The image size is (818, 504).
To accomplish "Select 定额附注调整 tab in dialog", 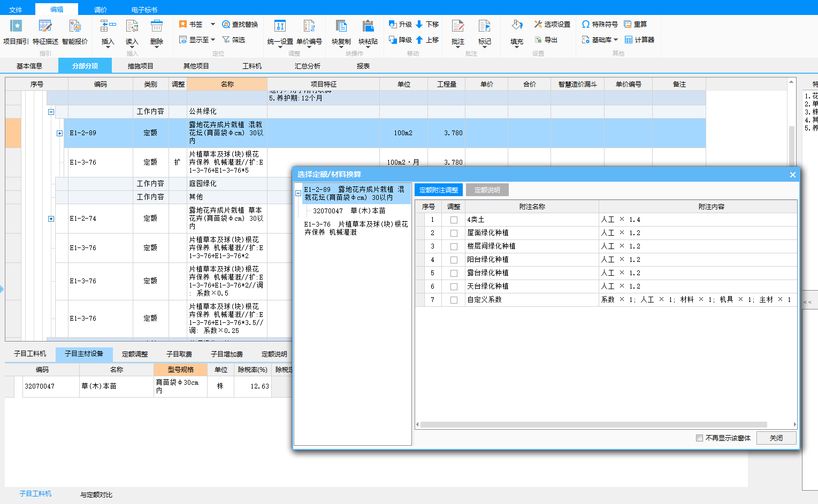I will [439, 190].
